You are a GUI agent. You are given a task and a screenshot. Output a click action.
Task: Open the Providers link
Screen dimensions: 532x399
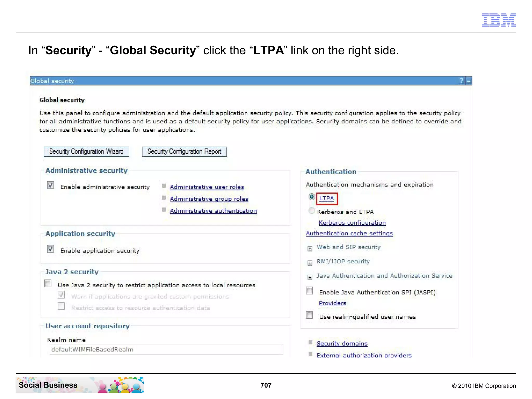(x=332, y=303)
